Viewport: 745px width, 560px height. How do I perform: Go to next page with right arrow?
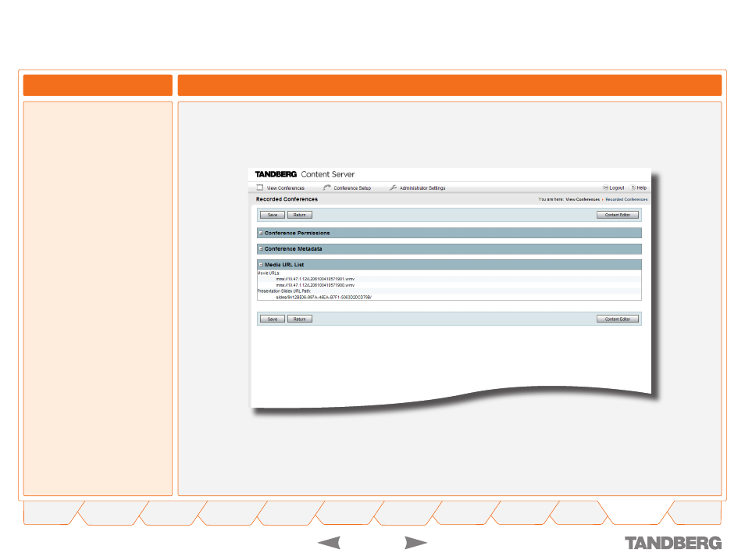[x=415, y=542]
